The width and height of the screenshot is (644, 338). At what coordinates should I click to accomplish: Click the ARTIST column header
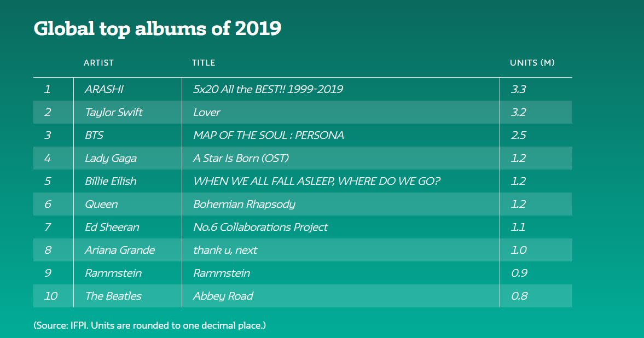[x=98, y=63]
